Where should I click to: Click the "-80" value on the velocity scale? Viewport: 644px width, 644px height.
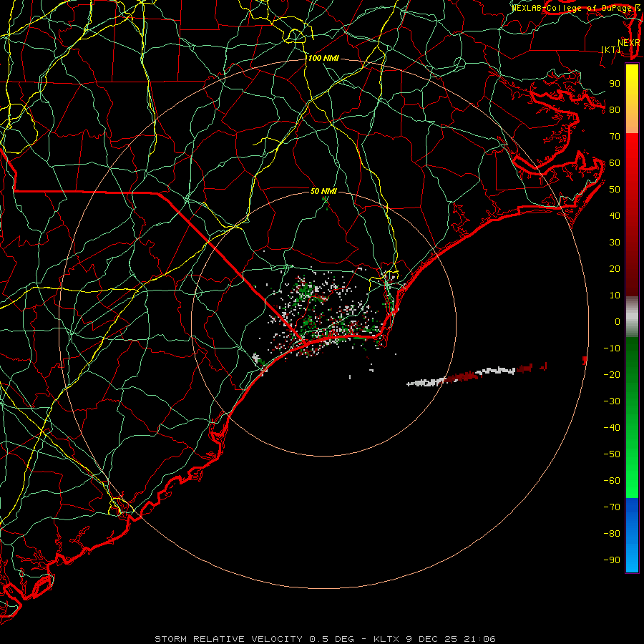tap(612, 534)
